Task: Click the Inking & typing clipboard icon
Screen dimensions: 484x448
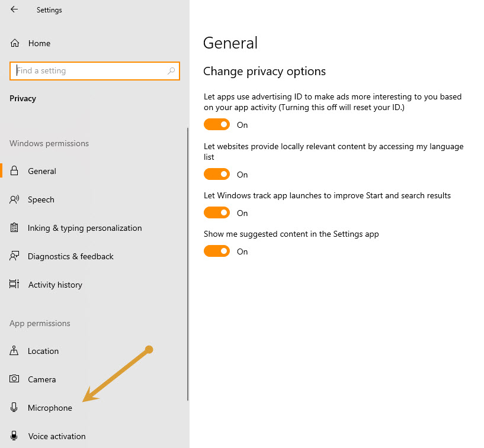Action: point(14,227)
